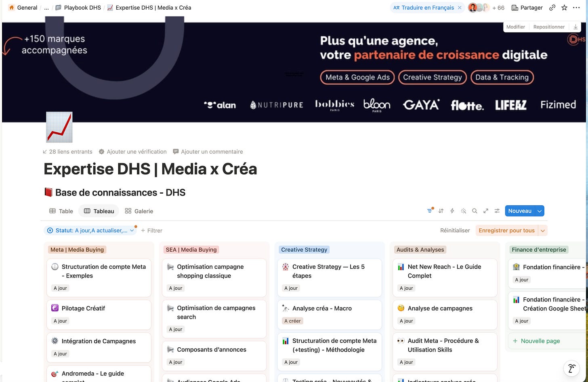Close the Traduire en Français banner

pos(460,8)
